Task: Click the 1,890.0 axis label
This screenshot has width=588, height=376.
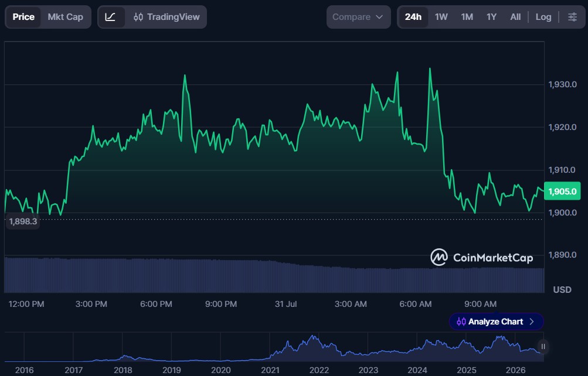Action: tap(562, 255)
